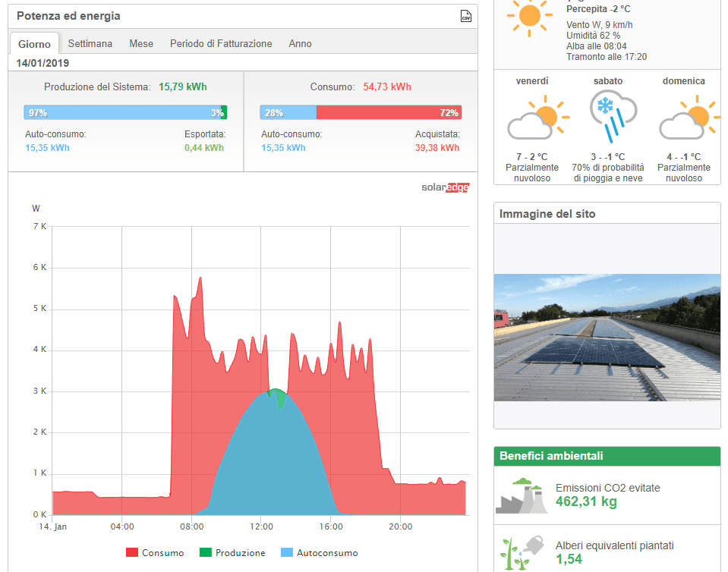Click Alba alle 08:04 text
Viewport: 728px width, 572px height.
[x=596, y=46]
